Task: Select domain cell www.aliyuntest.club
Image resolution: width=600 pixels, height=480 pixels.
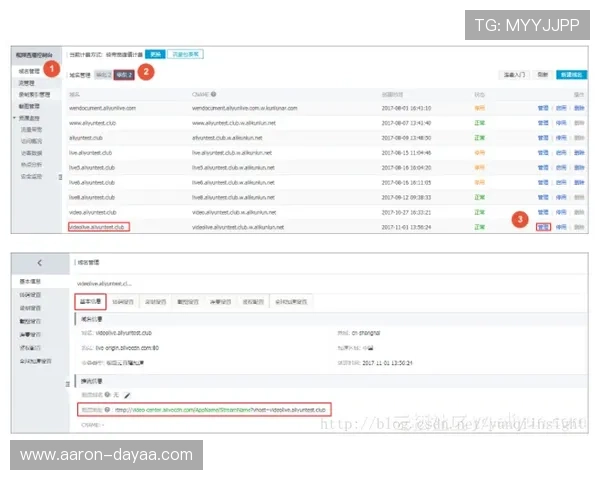Action: click(x=92, y=123)
